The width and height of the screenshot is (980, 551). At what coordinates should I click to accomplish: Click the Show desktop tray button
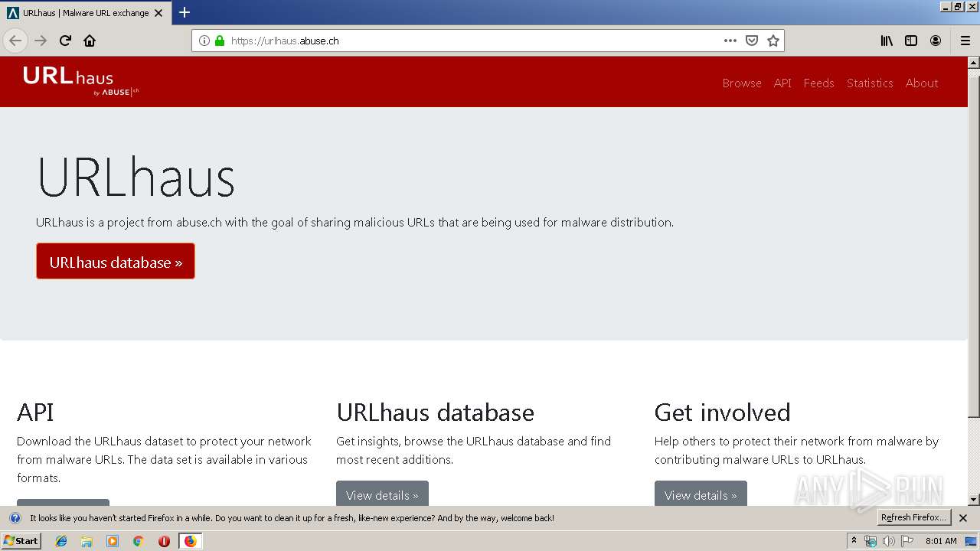971,541
